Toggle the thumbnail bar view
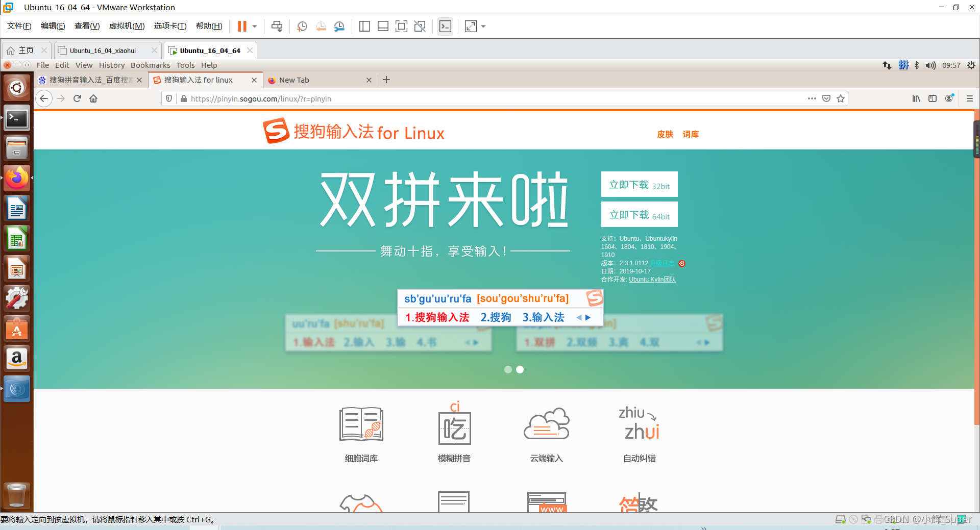The height and width of the screenshot is (530, 980). (383, 26)
